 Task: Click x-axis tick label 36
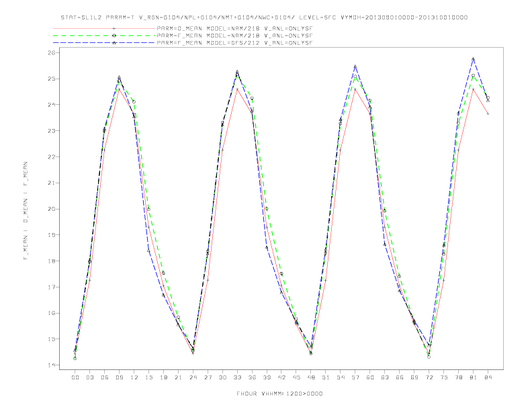(x=252, y=377)
